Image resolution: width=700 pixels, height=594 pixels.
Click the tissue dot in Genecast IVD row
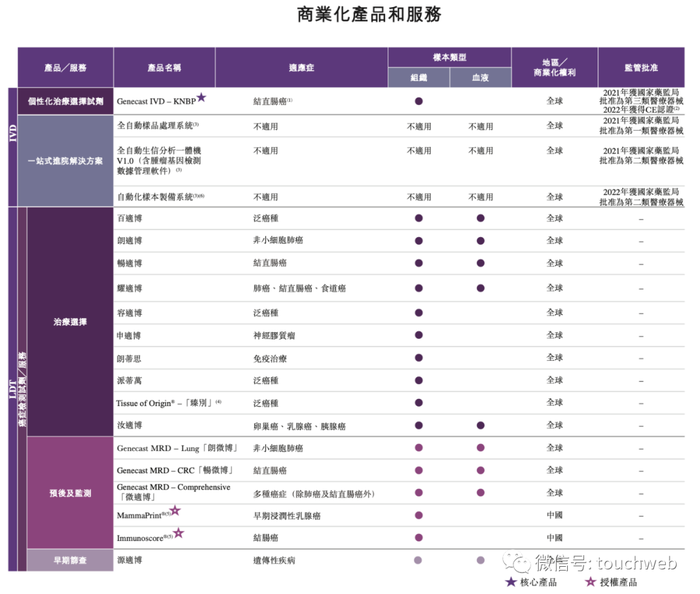tap(419, 101)
